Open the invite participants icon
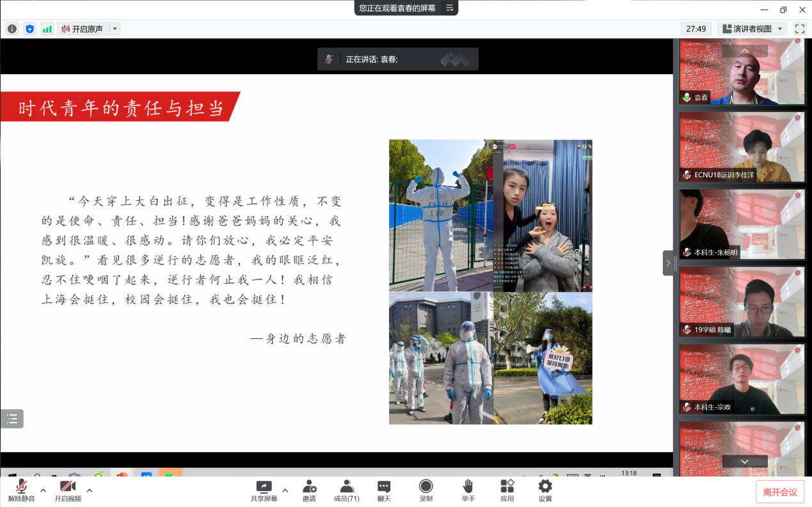812x507 pixels. [309, 490]
